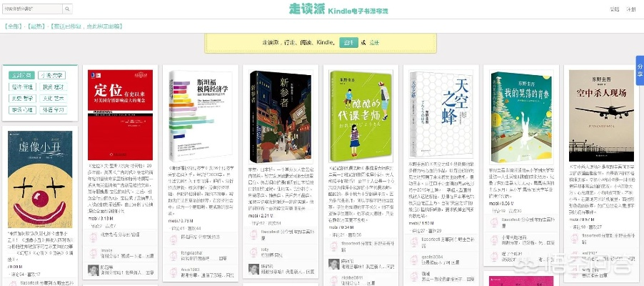Click the first pink avatar under 定位 card
The image size is (644, 286).
click(x=94, y=236)
